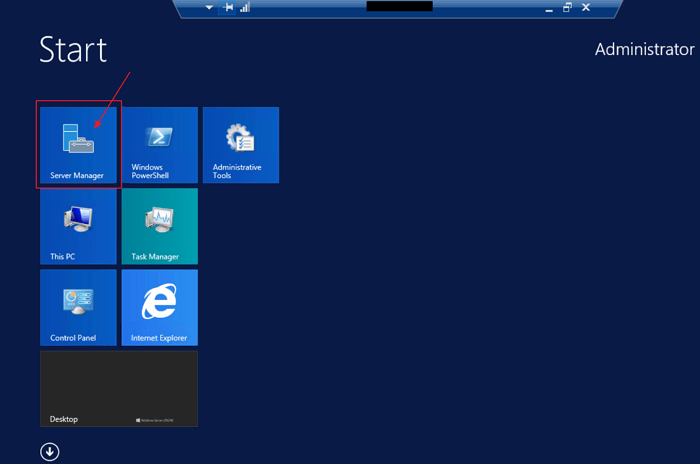Start Internet Explorer from its tile
Viewport: 700px width, 464px height.
coord(159,307)
